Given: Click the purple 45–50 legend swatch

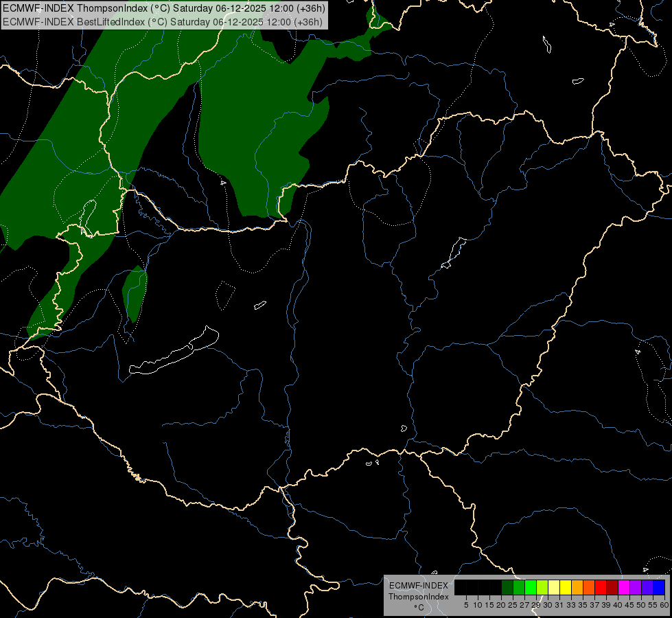Looking at the screenshot, I should pyautogui.click(x=636, y=587).
